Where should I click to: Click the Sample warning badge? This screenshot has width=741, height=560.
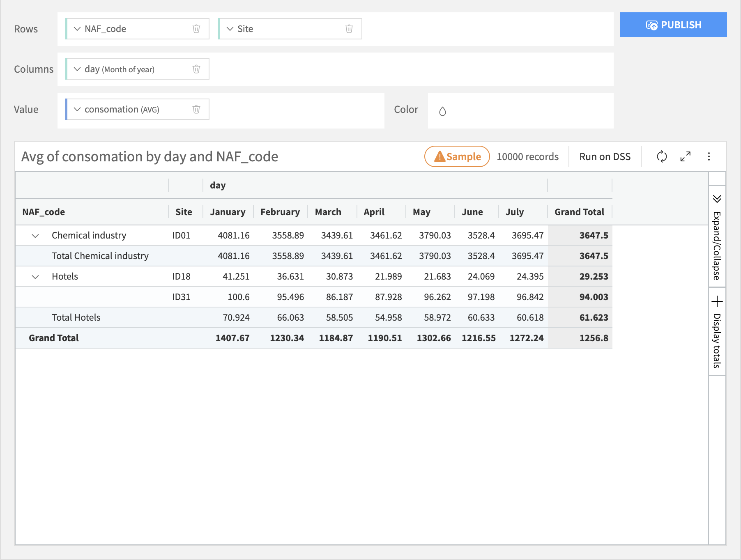coord(457,156)
